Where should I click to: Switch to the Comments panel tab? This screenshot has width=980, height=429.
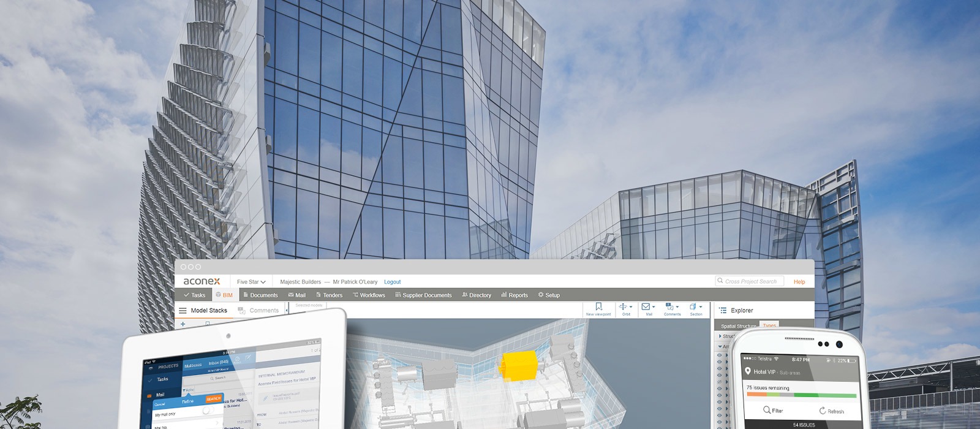258,310
